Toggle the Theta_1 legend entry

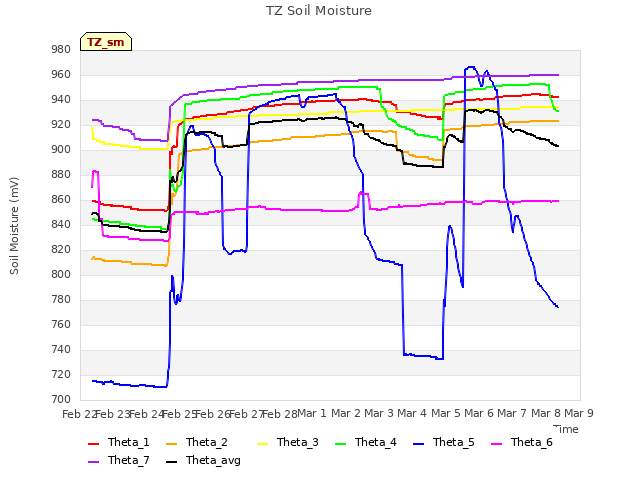[119, 442]
